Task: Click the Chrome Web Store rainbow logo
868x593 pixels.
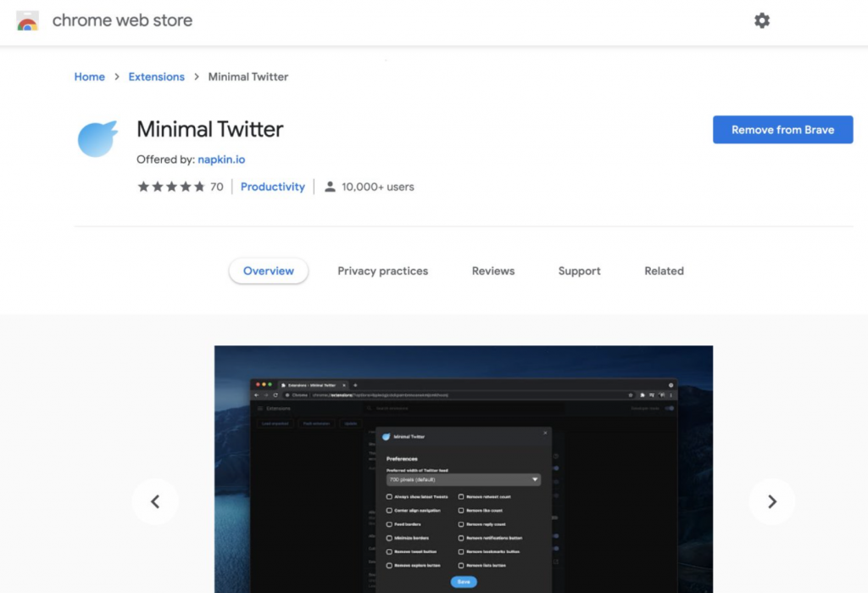Action: pyautogui.click(x=28, y=21)
